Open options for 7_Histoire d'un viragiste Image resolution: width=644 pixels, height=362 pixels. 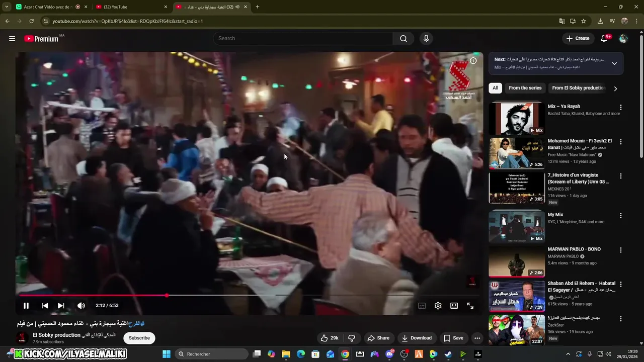621,176
